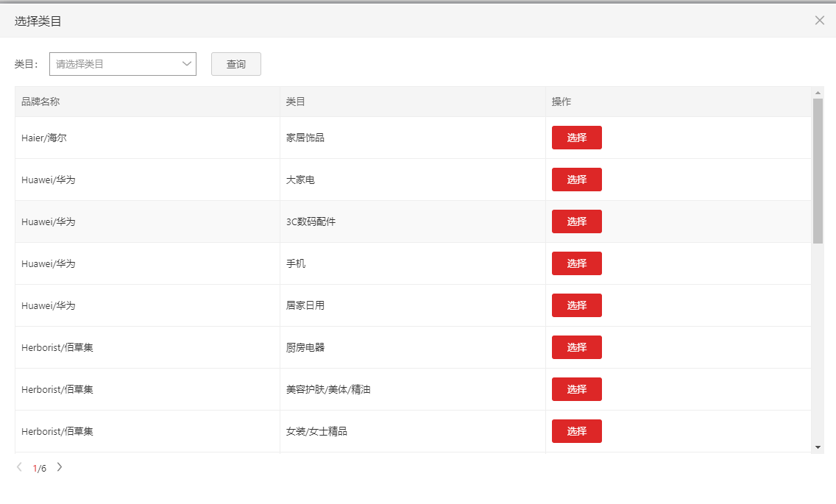Click the 操作 column header
This screenshot has width=836, height=504.
click(x=562, y=102)
